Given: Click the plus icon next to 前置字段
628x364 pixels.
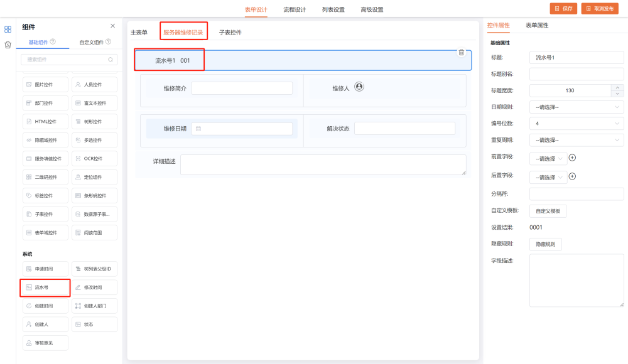Looking at the screenshot, I should click(x=572, y=158).
